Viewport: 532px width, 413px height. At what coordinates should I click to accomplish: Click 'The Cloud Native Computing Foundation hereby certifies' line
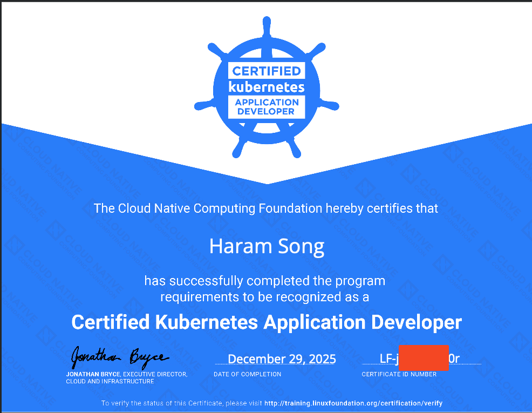(x=266, y=208)
